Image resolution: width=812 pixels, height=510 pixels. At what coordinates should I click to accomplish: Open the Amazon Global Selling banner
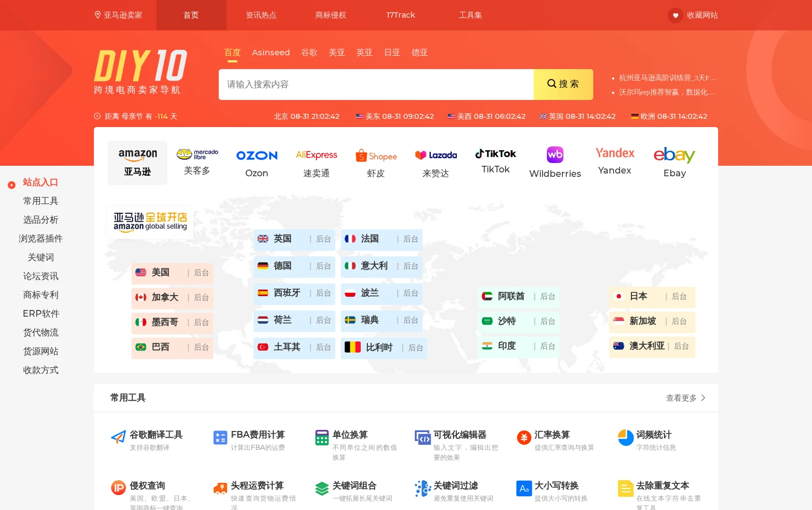pyautogui.click(x=150, y=222)
